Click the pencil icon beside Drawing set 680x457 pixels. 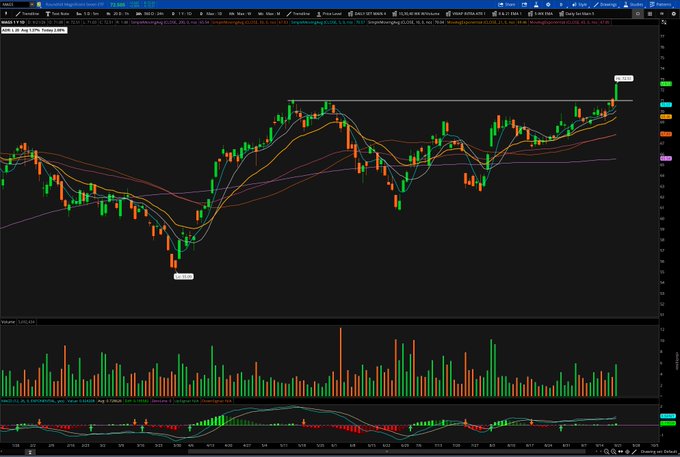[634, 452]
